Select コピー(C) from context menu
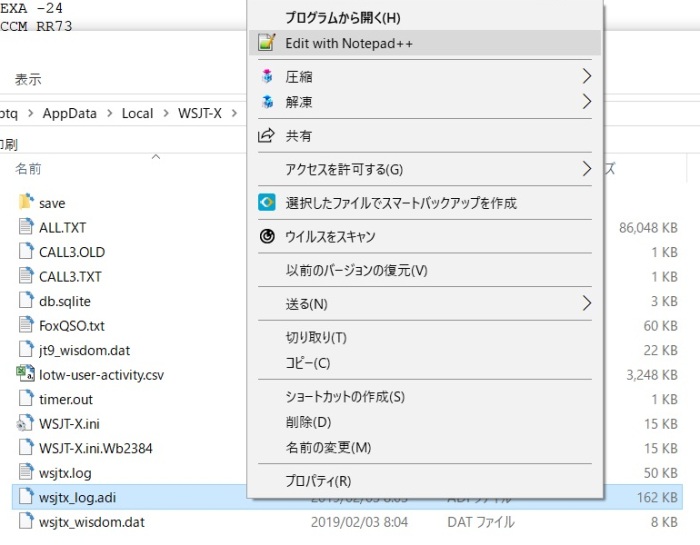Image resolution: width=700 pixels, height=545 pixels. pyautogui.click(x=308, y=362)
